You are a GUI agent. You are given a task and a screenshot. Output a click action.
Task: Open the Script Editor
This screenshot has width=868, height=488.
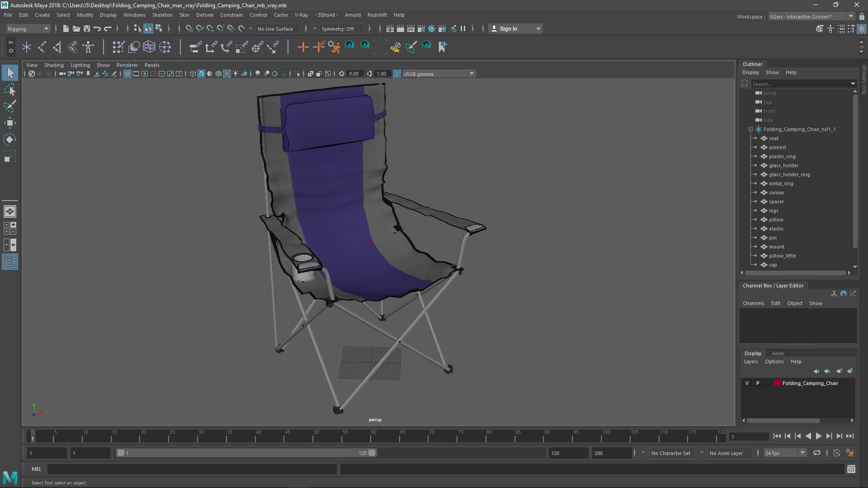[x=851, y=469]
